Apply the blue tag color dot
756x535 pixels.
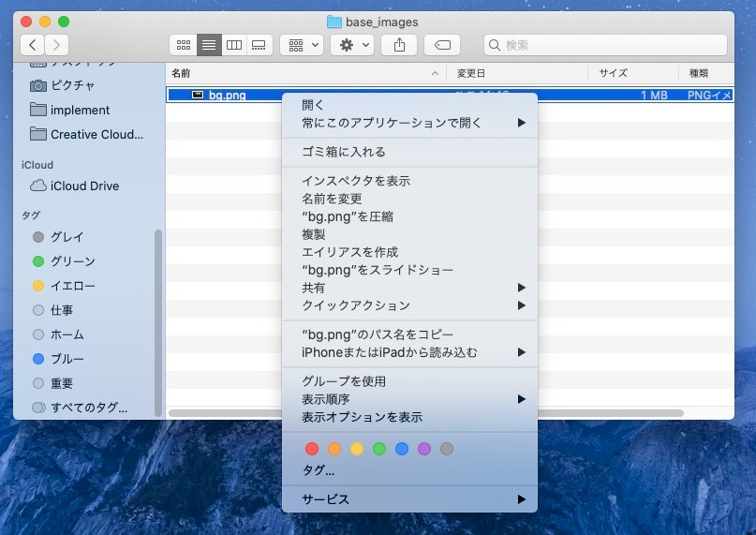coord(402,449)
